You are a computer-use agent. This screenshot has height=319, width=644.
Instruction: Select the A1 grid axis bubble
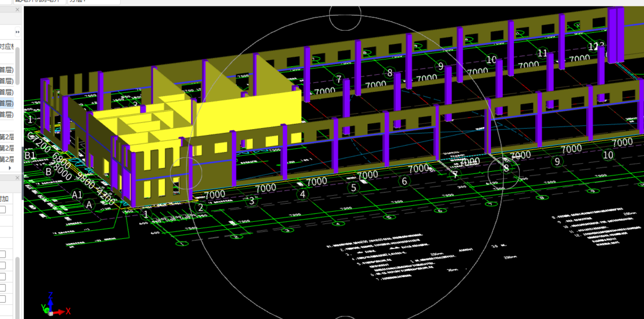pyautogui.click(x=77, y=195)
